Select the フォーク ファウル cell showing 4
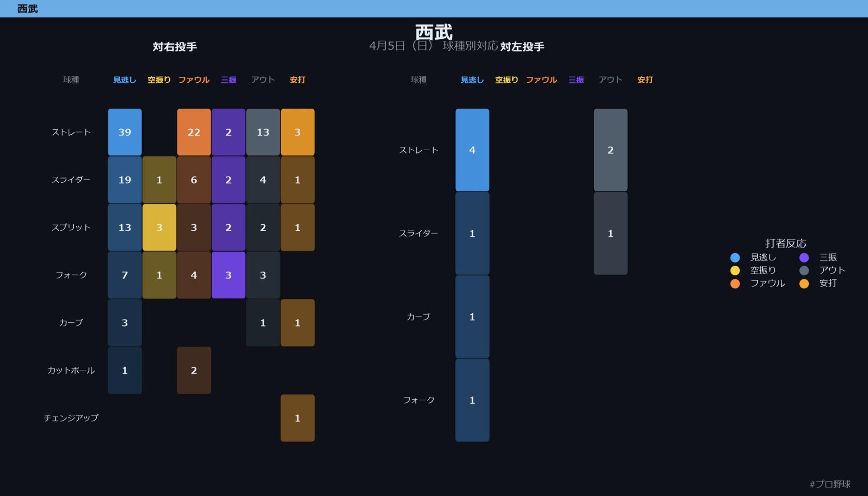Screen dimensions: 868x496 pos(194,275)
